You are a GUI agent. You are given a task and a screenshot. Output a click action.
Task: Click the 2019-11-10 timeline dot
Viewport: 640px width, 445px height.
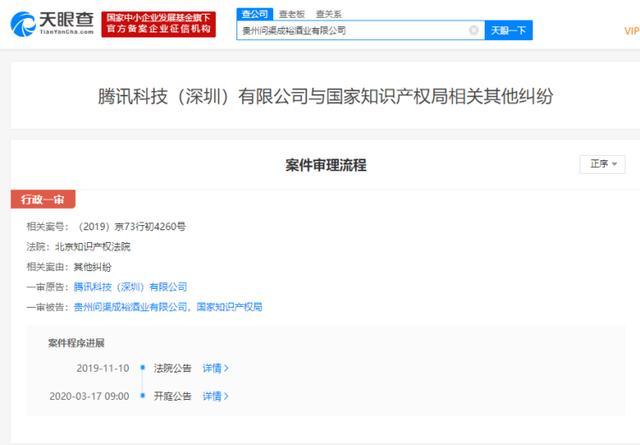point(143,368)
